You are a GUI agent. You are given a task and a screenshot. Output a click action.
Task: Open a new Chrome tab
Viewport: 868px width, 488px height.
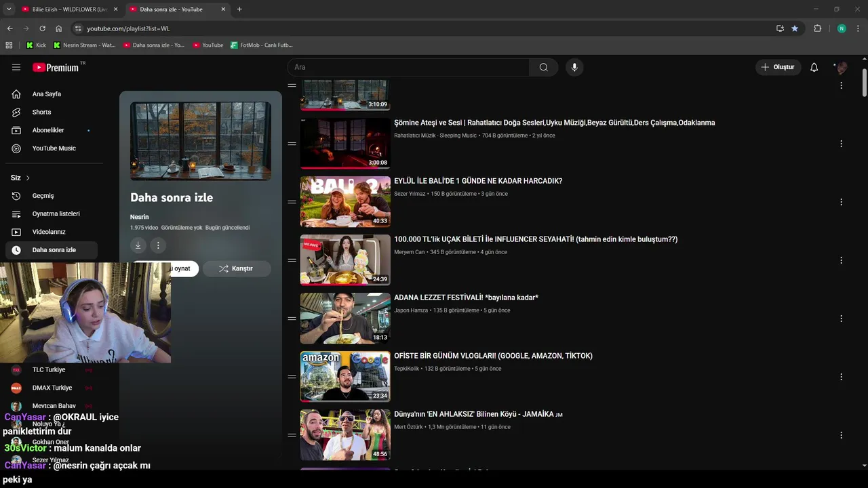tap(239, 9)
